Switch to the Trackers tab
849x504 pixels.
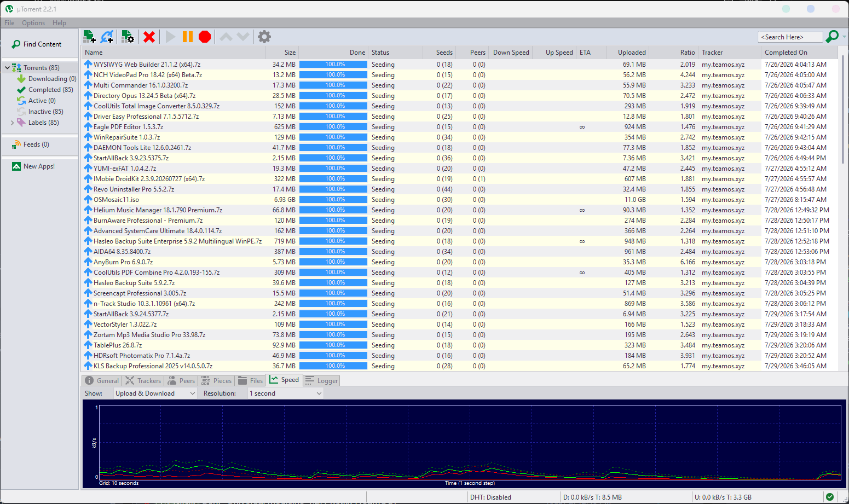pyautogui.click(x=143, y=381)
